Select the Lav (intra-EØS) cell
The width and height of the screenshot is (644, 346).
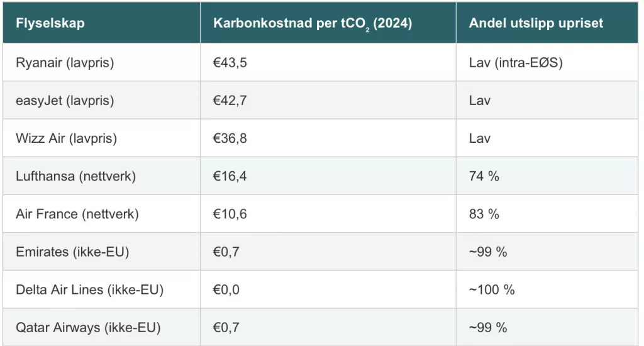point(515,63)
